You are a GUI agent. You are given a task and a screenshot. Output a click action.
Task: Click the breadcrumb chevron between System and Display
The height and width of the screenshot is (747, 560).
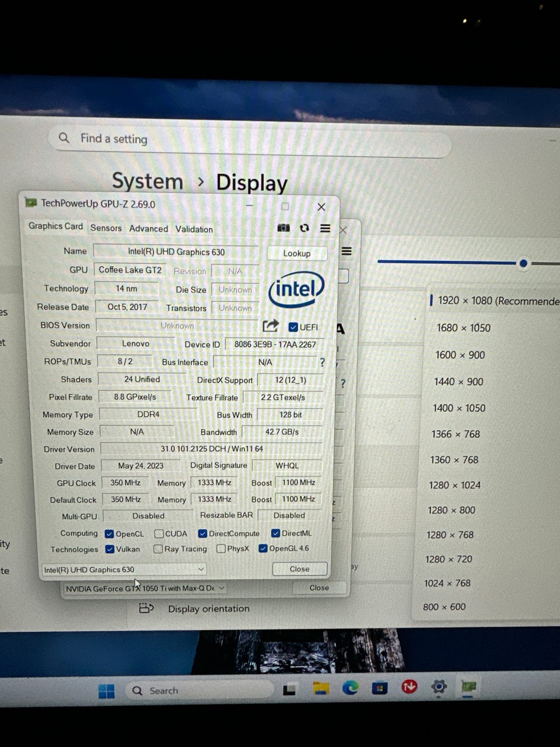point(200,182)
